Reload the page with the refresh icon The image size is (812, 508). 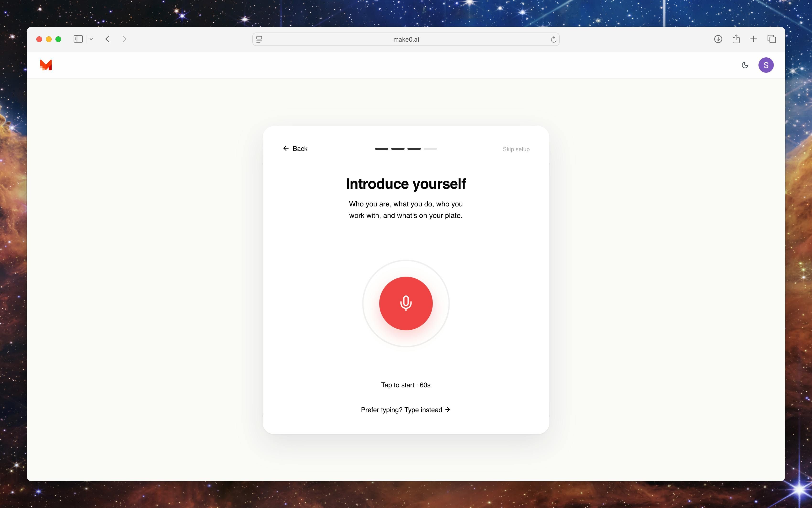pos(553,39)
